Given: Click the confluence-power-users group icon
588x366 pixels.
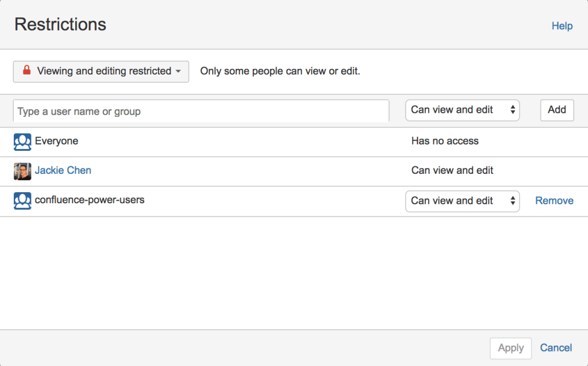Looking at the screenshot, I should coord(22,201).
